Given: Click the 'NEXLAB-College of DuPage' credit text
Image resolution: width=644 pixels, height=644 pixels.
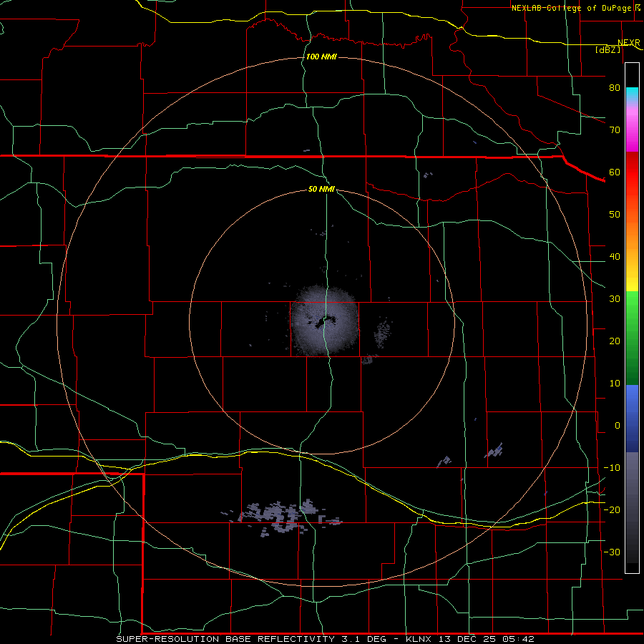Looking at the screenshot, I should click(571, 8).
